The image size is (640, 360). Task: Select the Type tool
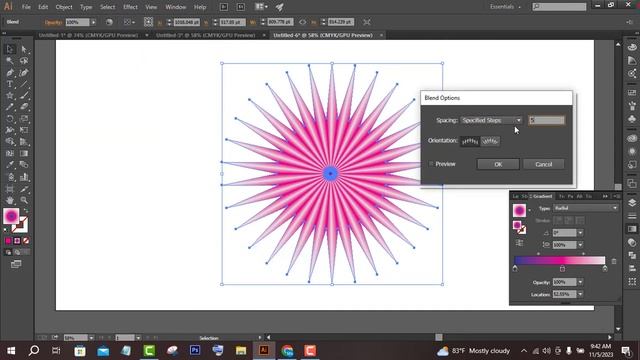click(10, 84)
